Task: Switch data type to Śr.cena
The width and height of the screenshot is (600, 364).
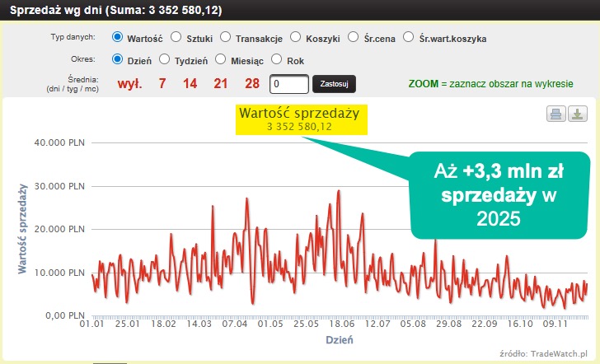Action: (354, 37)
